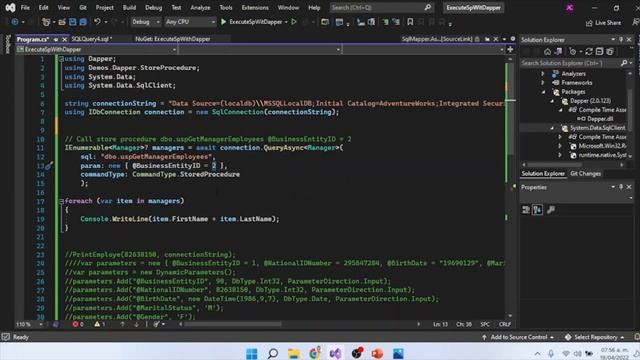The height and width of the screenshot is (360, 640).
Task: Click the error count indicator in status strip
Action: tap(78, 324)
